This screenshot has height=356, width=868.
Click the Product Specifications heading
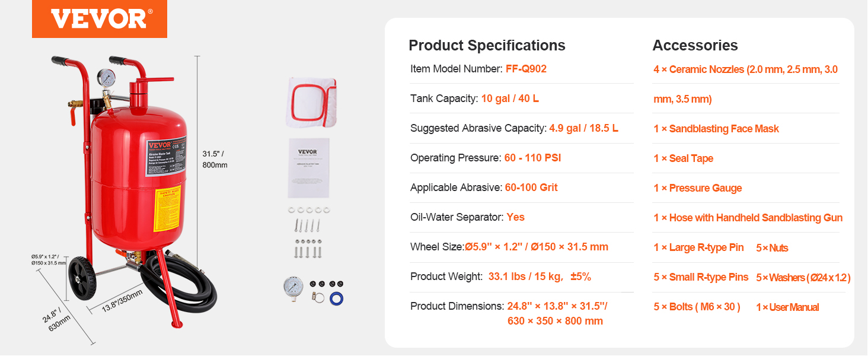tap(487, 46)
